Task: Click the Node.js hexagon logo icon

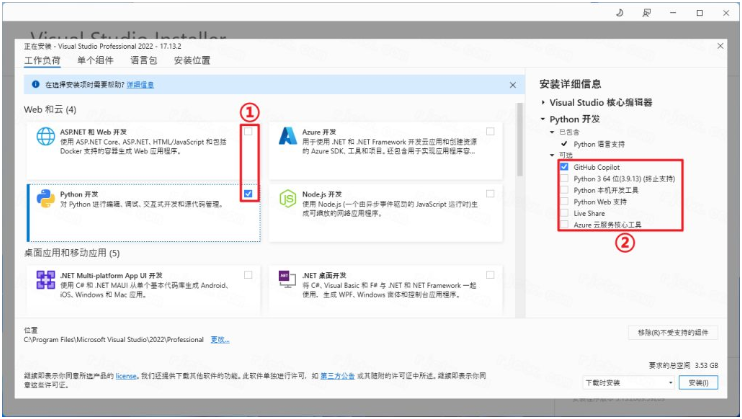Action: tap(288, 198)
